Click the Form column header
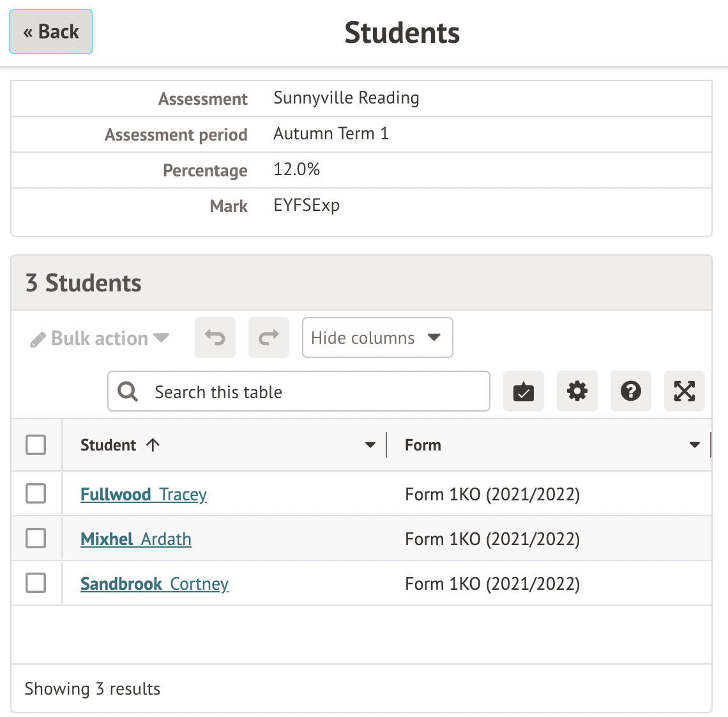728x717 pixels. pos(423,445)
